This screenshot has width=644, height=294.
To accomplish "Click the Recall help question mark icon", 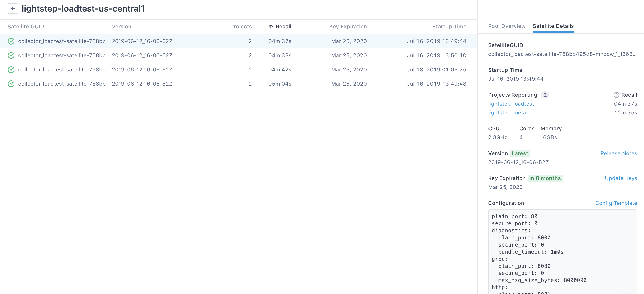I will (x=616, y=95).
